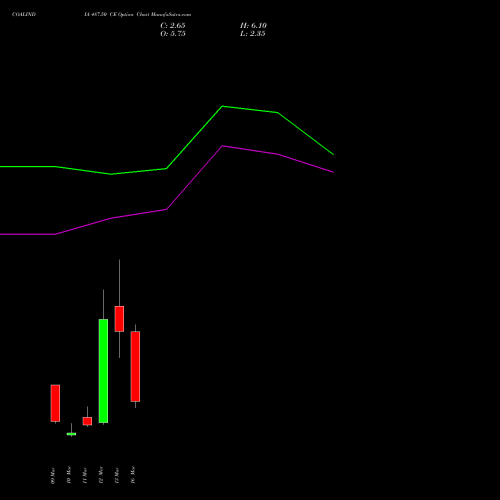
Task: Click the thin green candle above 10 Mar
Action: pos(71,434)
